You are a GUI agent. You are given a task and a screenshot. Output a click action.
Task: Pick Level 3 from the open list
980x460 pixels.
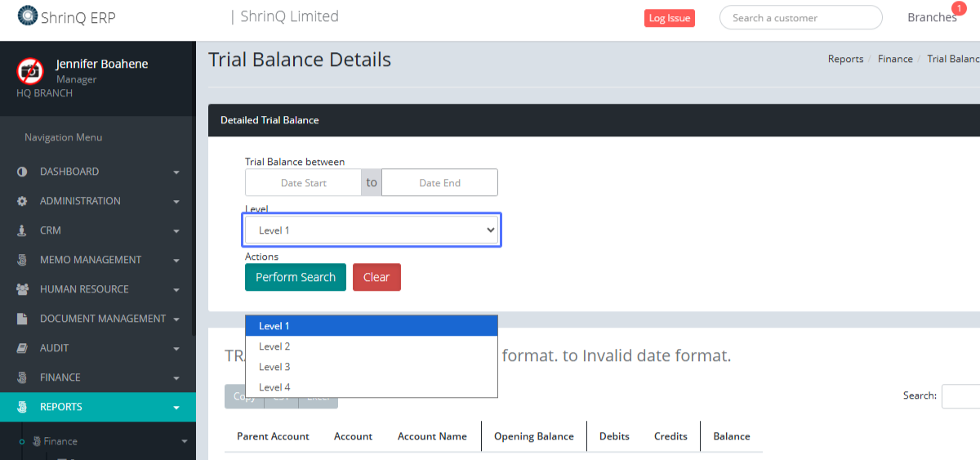(x=274, y=367)
